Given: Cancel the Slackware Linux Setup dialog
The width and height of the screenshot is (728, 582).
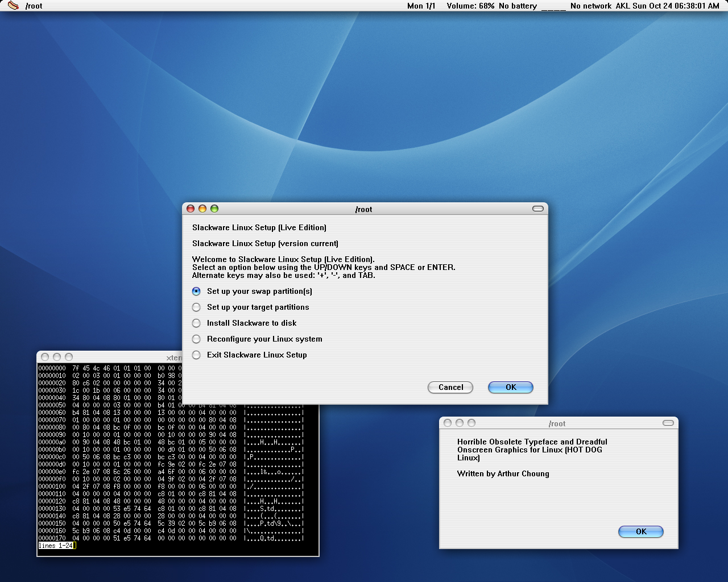Looking at the screenshot, I should [450, 387].
